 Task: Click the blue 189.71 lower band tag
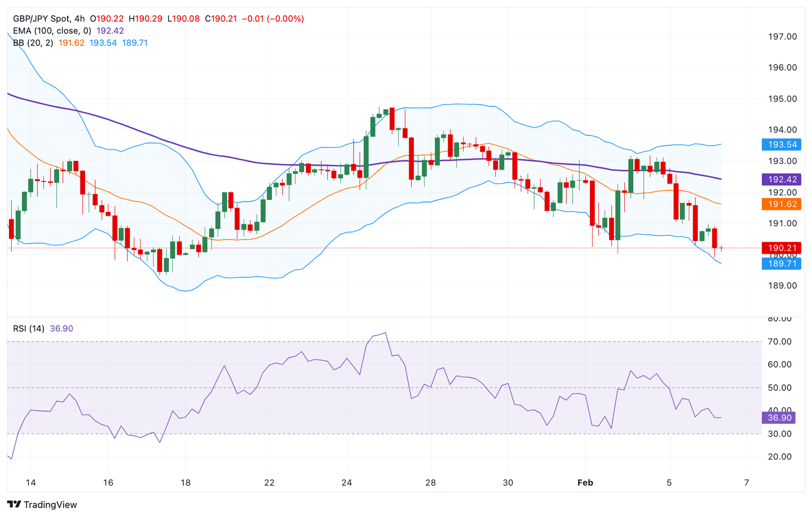point(781,263)
